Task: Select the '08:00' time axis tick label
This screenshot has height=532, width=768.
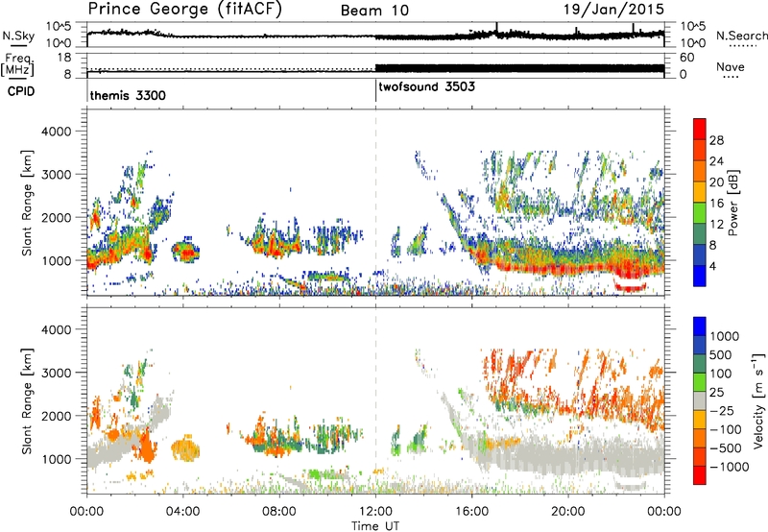Action: (x=279, y=512)
